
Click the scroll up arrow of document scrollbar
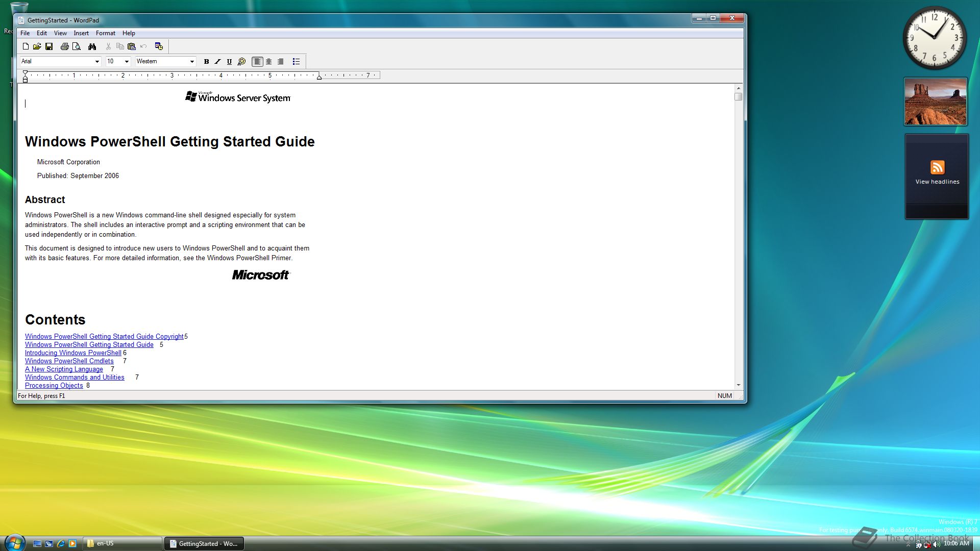coord(738,89)
